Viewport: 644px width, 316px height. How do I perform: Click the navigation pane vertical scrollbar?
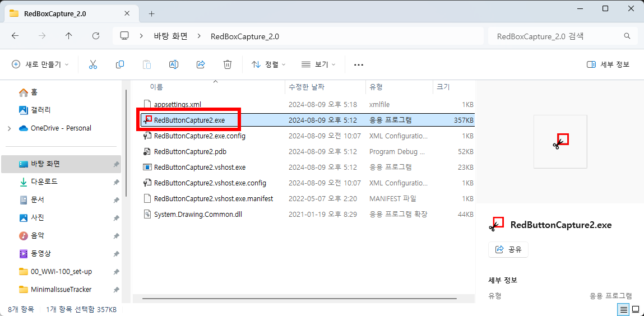coord(126,144)
